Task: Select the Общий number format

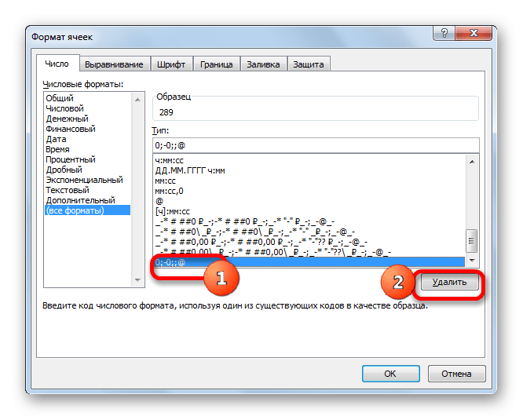Action: 87,98
